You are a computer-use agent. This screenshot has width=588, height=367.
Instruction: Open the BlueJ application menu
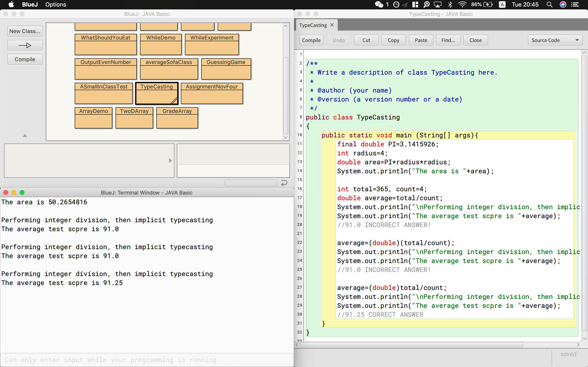(x=30, y=5)
